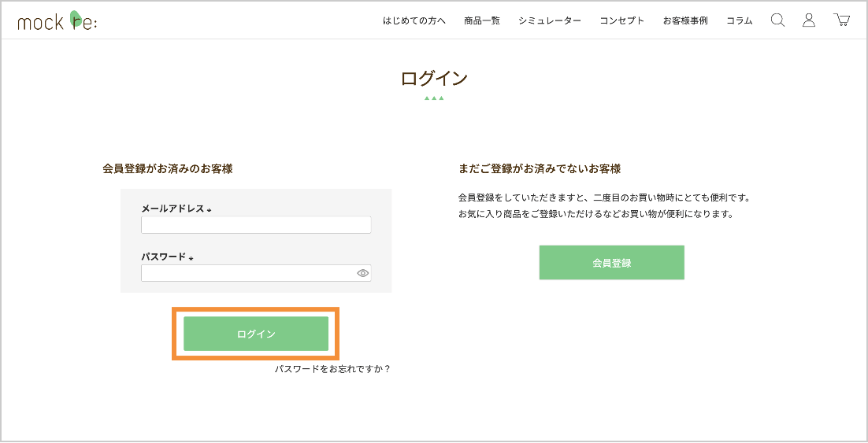
Task: Follow the パスワードをお忘れですか？ link
Action: (332, 369)
